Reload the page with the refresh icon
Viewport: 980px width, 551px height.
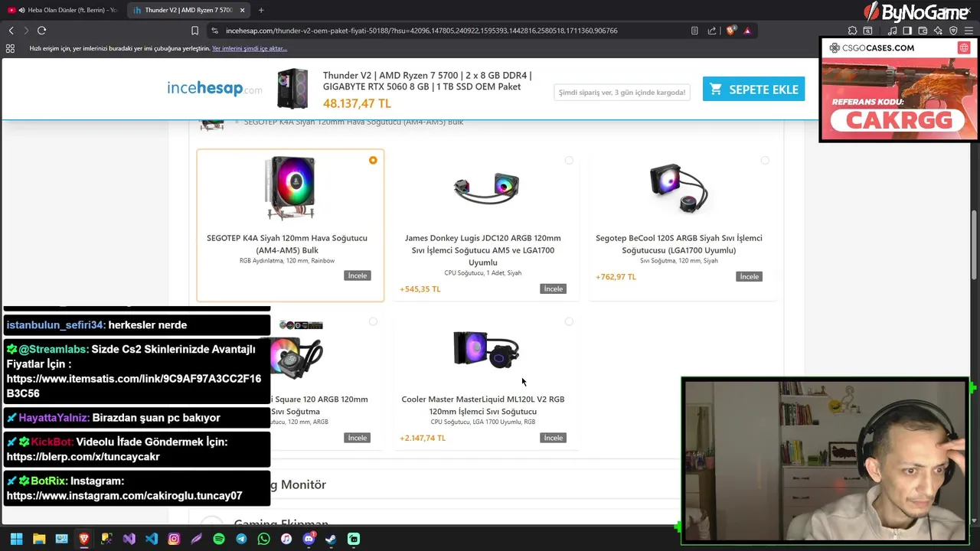coord(41,31)
